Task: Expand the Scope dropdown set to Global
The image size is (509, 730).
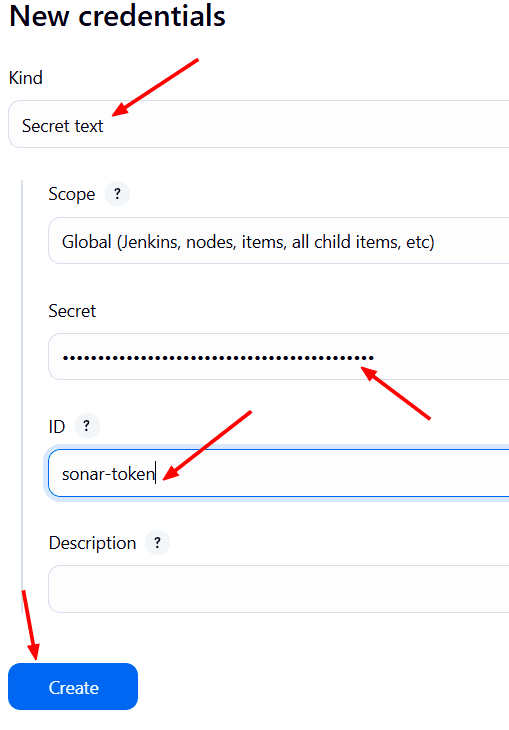Action: (278, 241)
